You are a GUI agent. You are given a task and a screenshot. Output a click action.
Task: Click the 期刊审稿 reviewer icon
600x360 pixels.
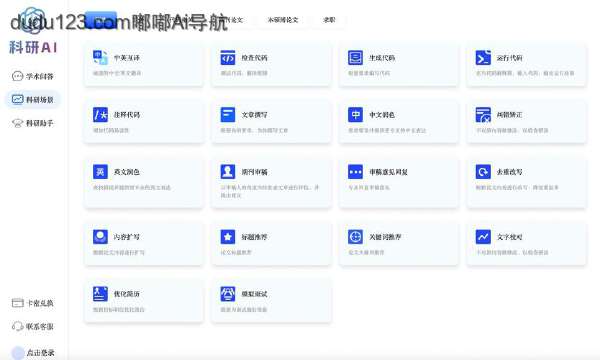(x=228, y=171)
